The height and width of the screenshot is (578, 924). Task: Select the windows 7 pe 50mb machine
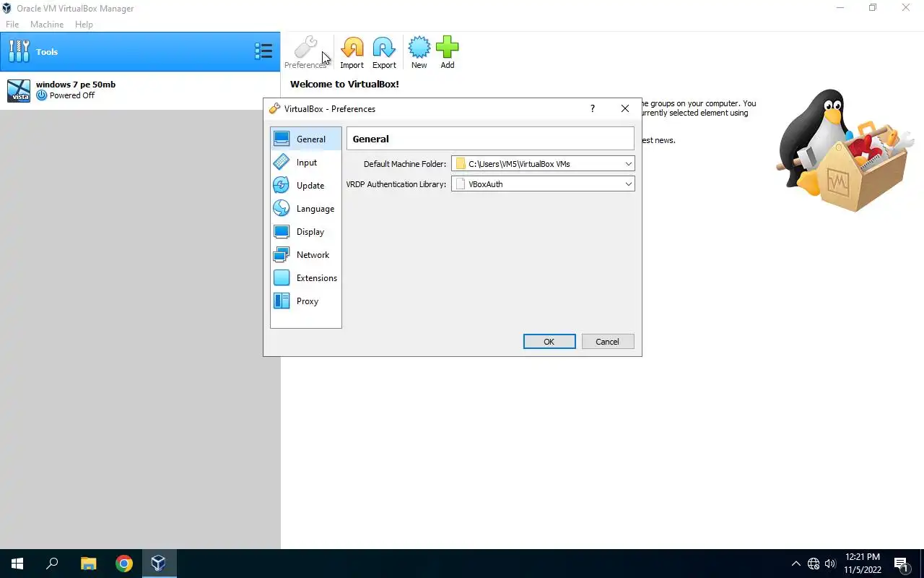(140, 90)
